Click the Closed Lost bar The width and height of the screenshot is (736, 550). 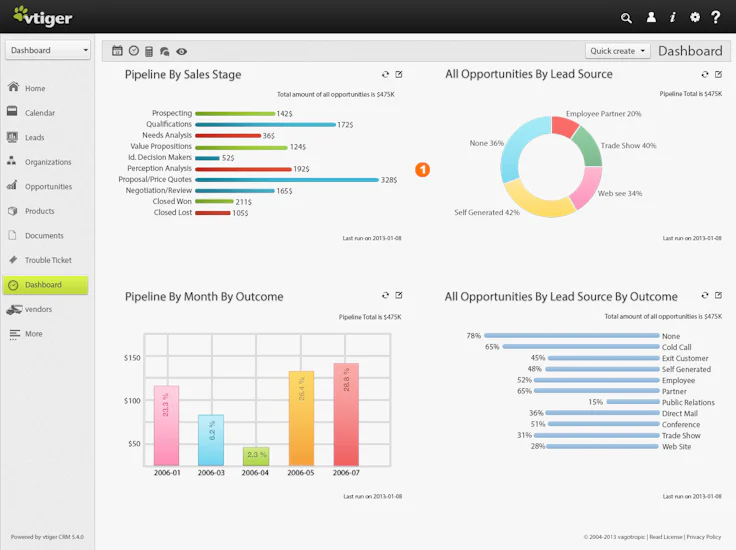pos(213,213)
